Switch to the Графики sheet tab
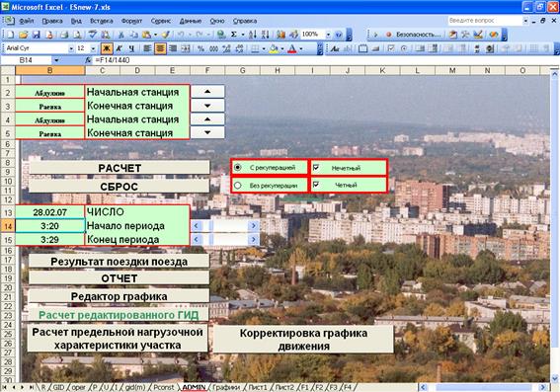Viewport: 560px width, 392px height. (226, 387)
